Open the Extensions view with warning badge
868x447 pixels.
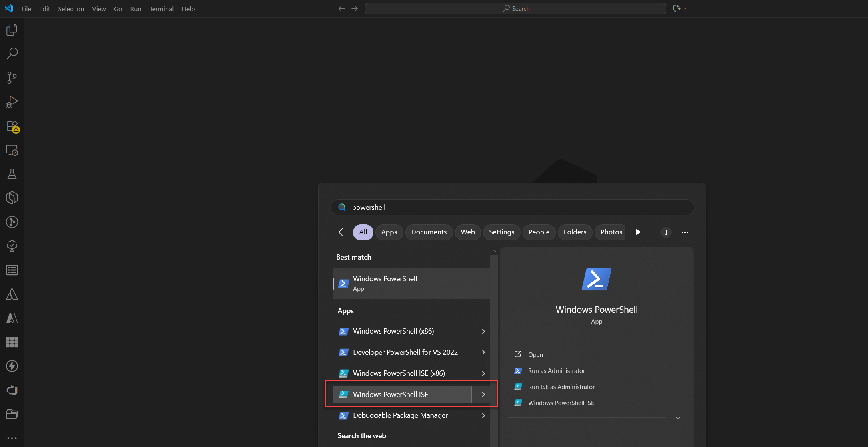(x=12, y=126)
